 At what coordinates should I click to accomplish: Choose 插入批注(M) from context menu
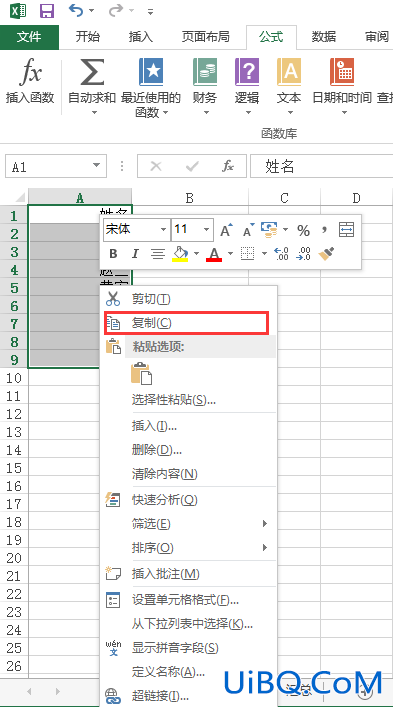point(188,574)
